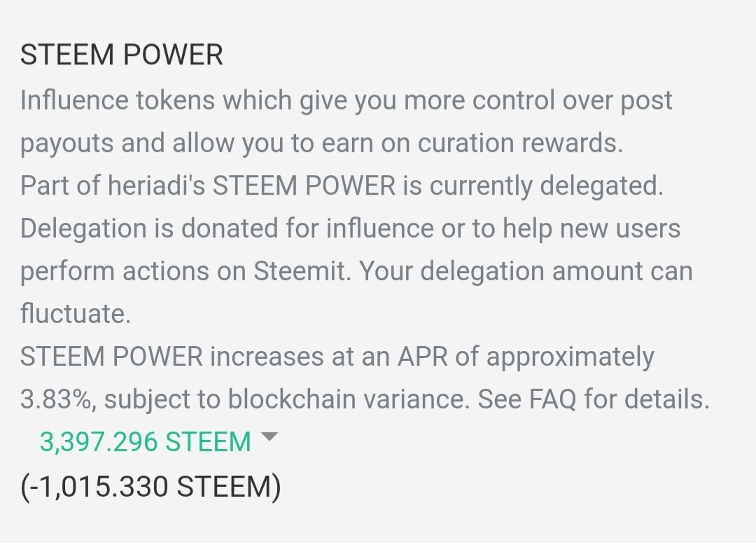756x550 pixels.
Task: Click the phrase 'for details.' after FAQ
Action: (x=647, y=399)
